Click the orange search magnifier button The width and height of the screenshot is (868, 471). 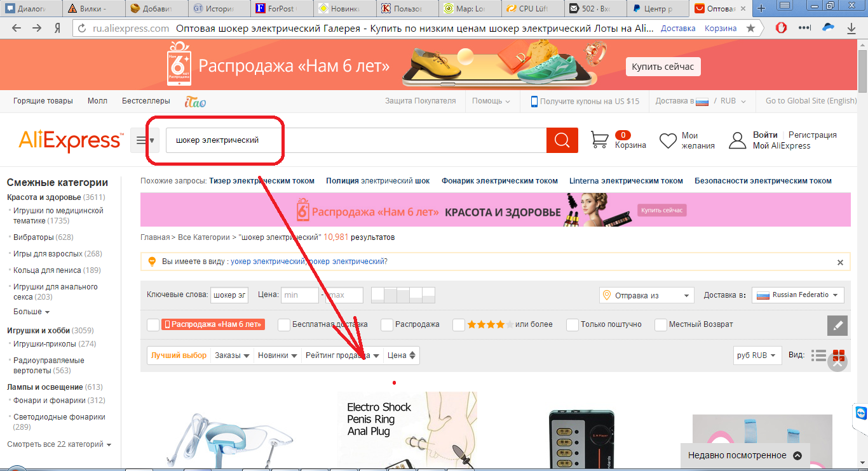coord(562,140)
